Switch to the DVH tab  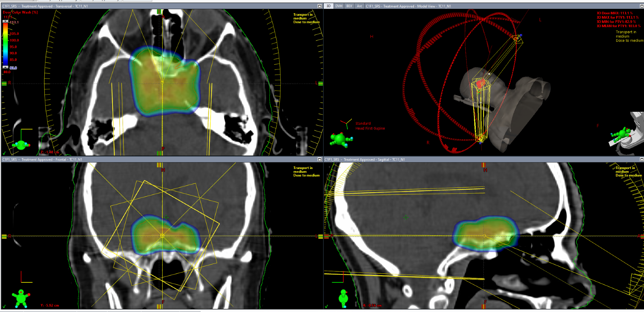(x=339, y=6)
